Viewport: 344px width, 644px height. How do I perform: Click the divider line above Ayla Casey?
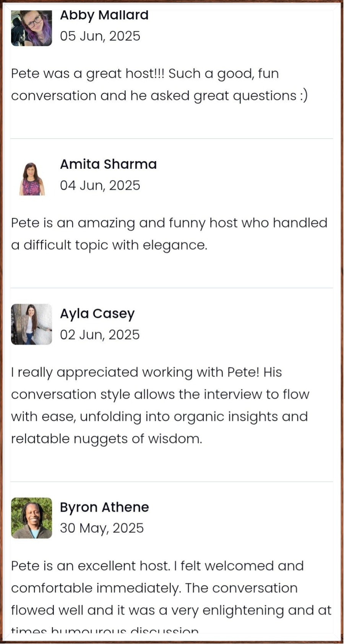tap(172, 288)
